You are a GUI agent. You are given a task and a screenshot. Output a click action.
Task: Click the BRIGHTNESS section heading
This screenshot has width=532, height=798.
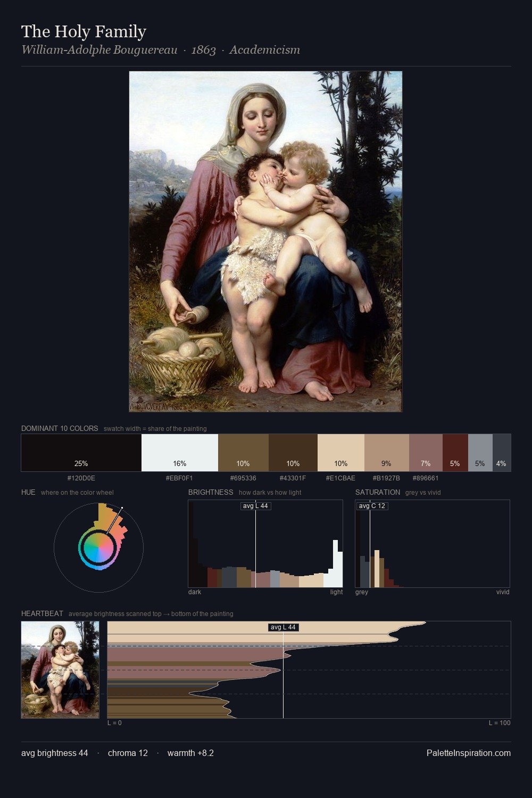coord(211,492)
